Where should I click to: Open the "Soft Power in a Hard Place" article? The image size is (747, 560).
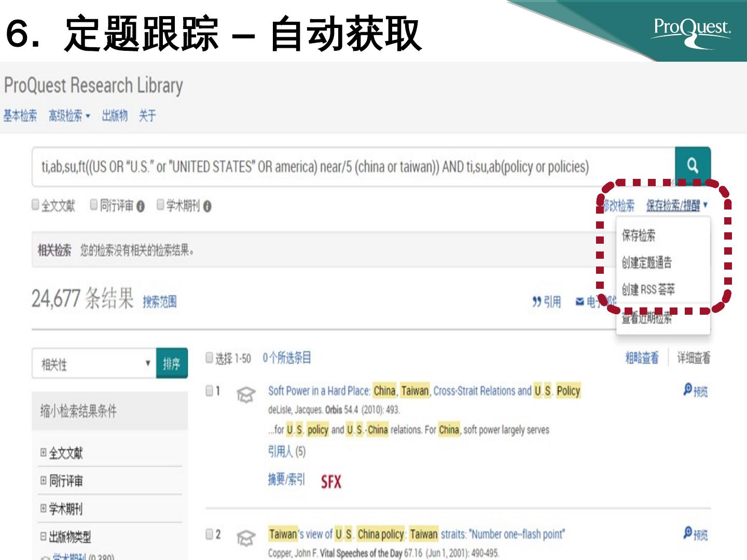424,390
